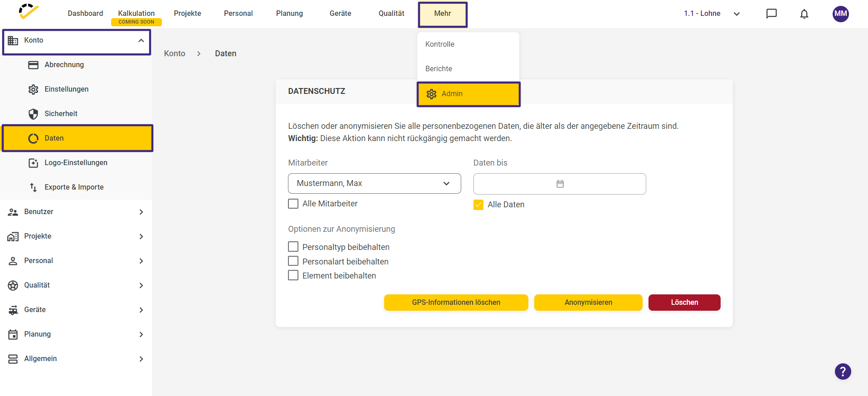Click the Daten bis date field

pyautogui.click(x=560, y=184)
